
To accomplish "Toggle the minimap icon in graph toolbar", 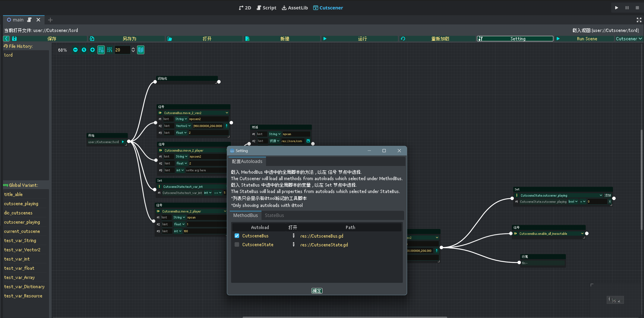I will pos(141,50).
